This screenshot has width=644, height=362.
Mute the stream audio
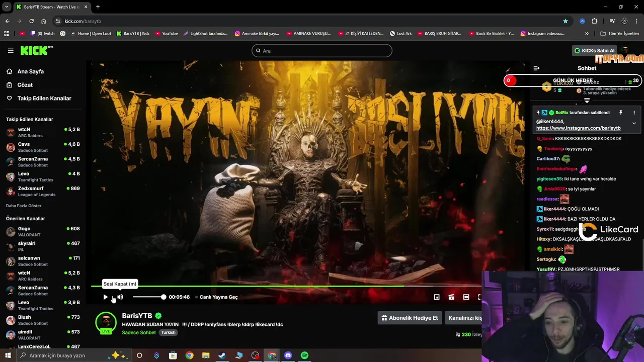point(120,297)
